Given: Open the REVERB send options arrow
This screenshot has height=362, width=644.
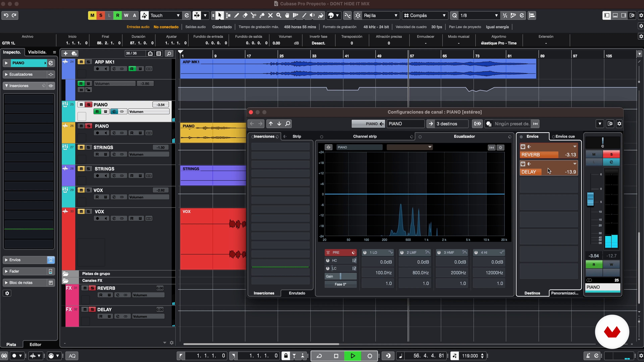Looking at the screenshot, I should (x=575, y=147).
